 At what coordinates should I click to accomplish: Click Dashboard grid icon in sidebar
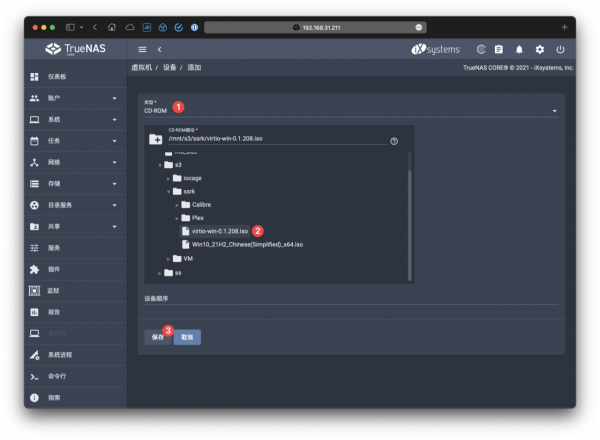tap(34, 77)
